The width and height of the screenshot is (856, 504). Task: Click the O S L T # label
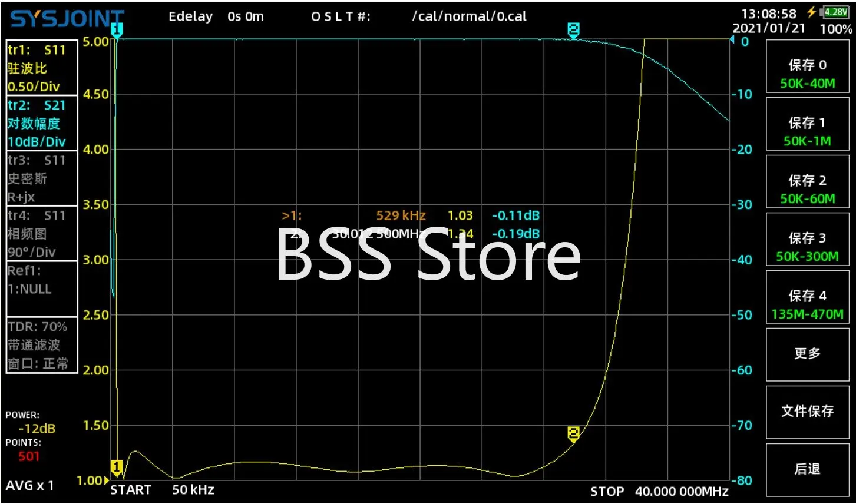[341, 16]
